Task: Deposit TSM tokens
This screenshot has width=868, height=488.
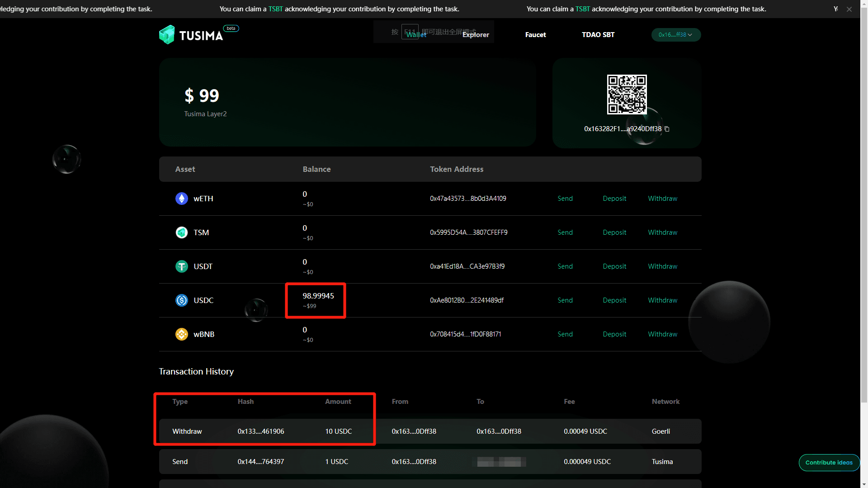Action: pyautogui.click(x=614, y=232)
